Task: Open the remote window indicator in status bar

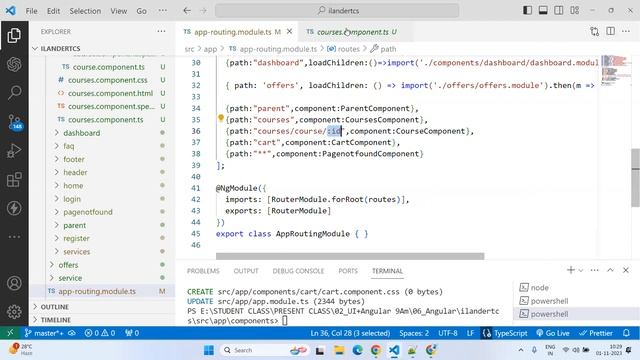Action: coord(10,333)
